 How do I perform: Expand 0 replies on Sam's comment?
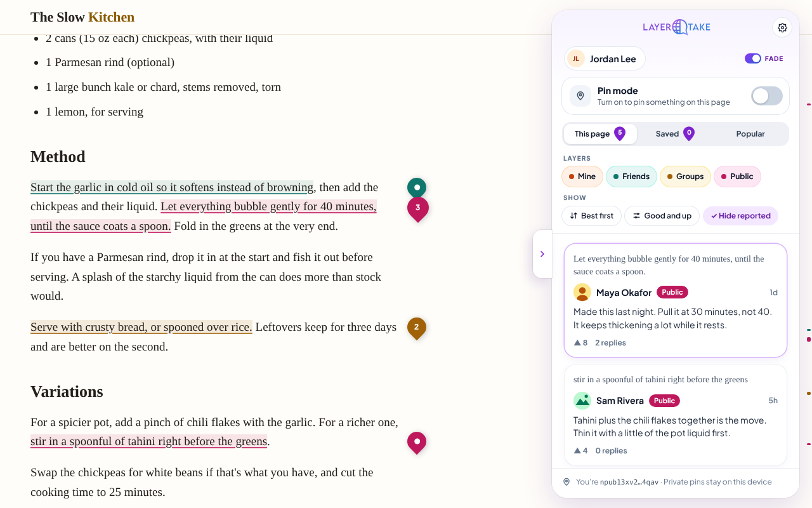(611, 451)
